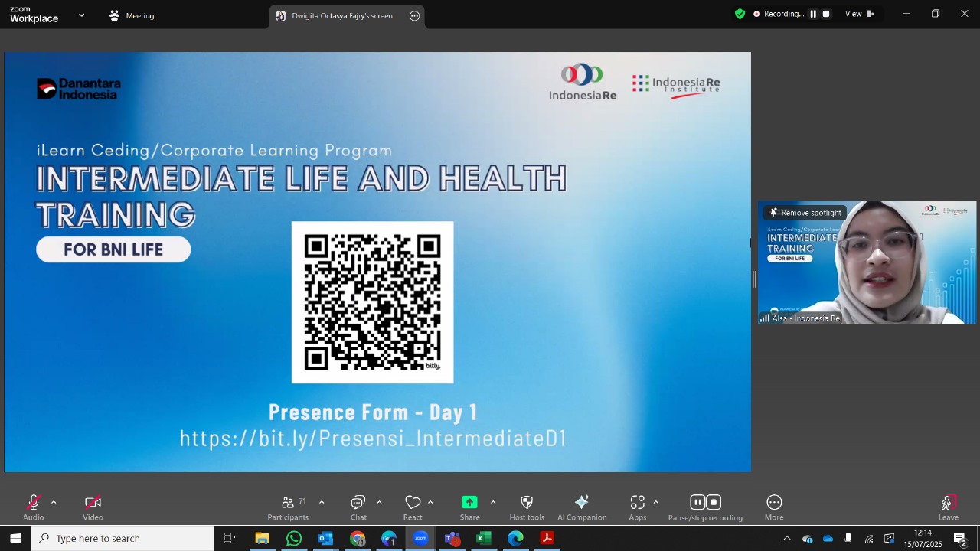
Task: Open the React emoji menu
Action: (x=413, y=507)
